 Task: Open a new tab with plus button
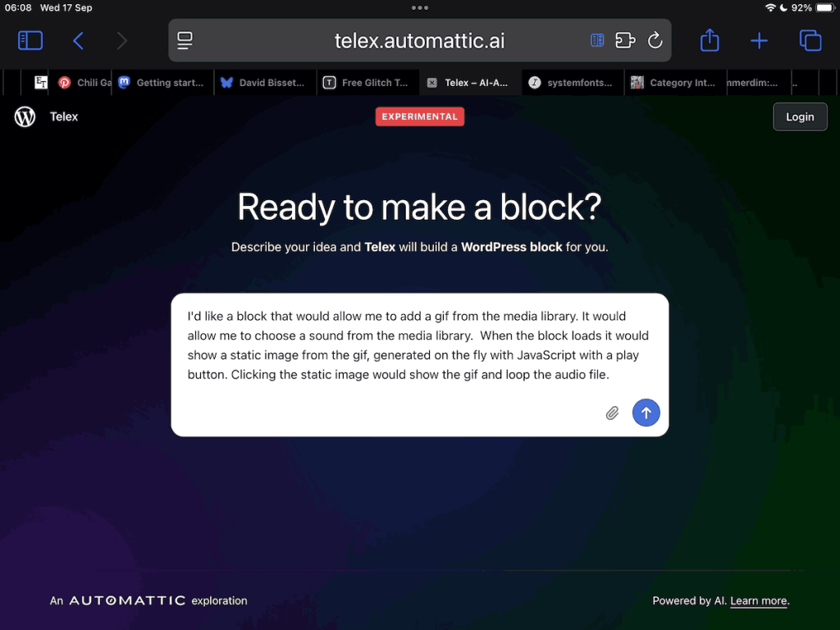tap(760, 40)
